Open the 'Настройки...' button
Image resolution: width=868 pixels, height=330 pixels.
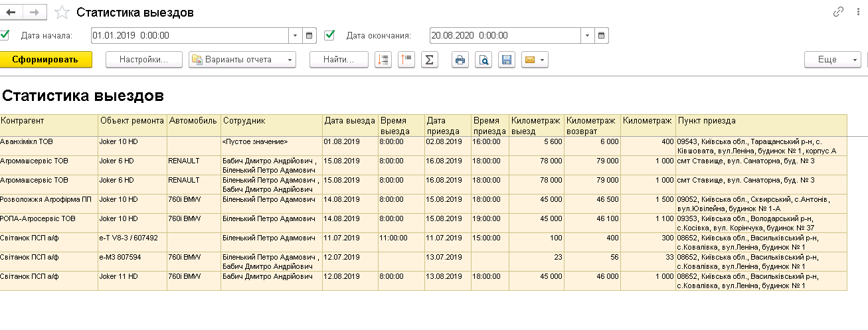click(x=143, y=60)
